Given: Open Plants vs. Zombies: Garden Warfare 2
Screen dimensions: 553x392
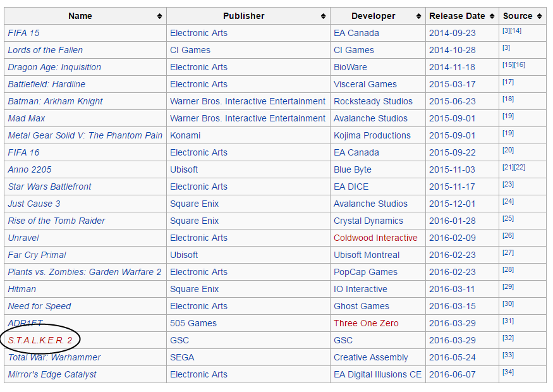Looking at the screenshot, I should [85, 272].
